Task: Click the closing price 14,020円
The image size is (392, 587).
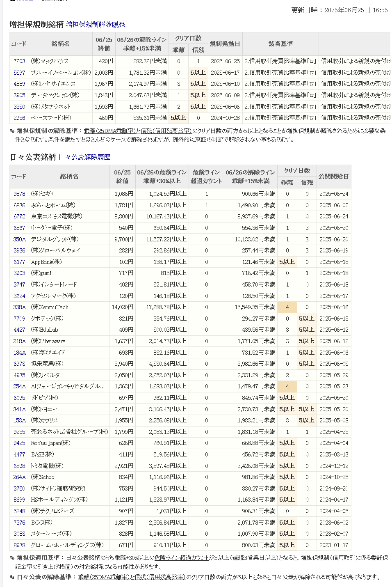Action: point(123,307)
